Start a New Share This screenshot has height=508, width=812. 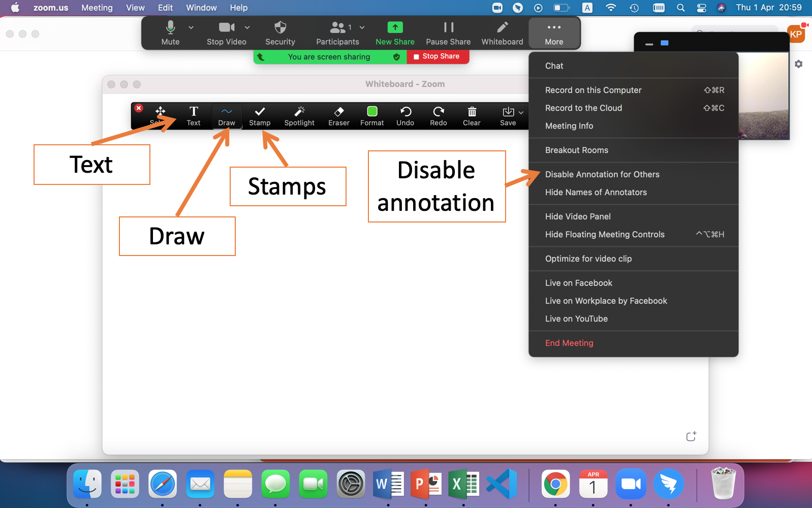(395, 33)
